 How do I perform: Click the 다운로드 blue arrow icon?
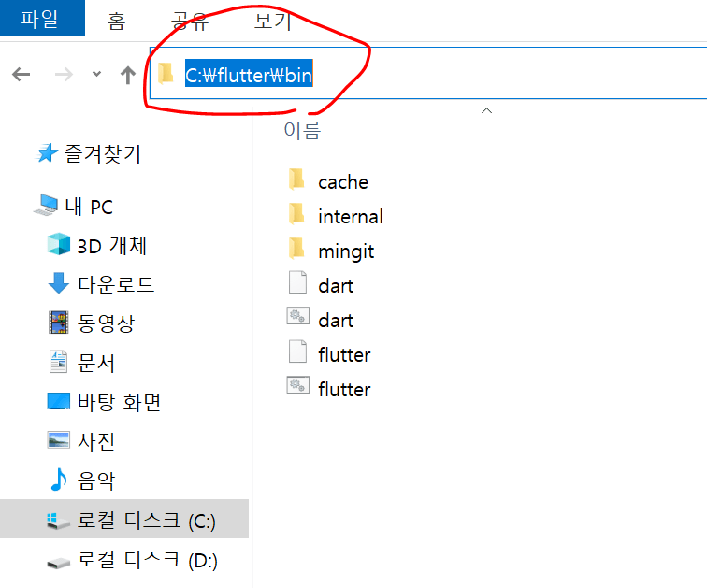(59, 283)
